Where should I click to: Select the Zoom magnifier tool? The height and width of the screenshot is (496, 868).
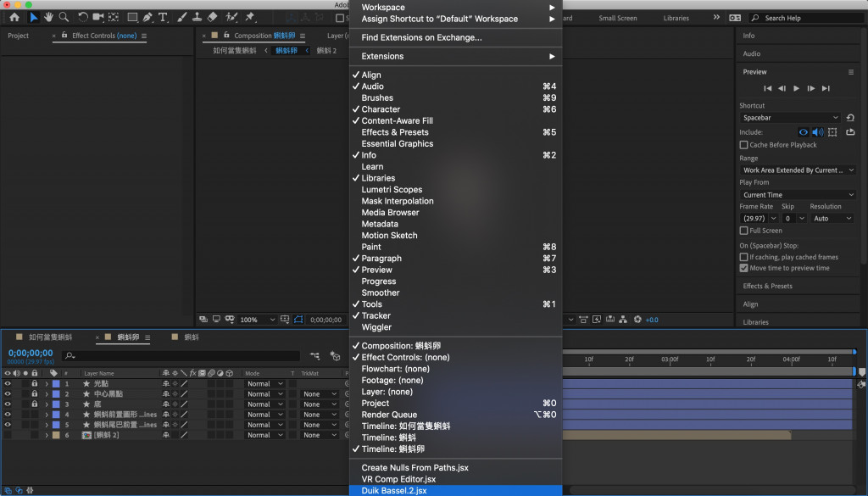(x=64, y=17)
